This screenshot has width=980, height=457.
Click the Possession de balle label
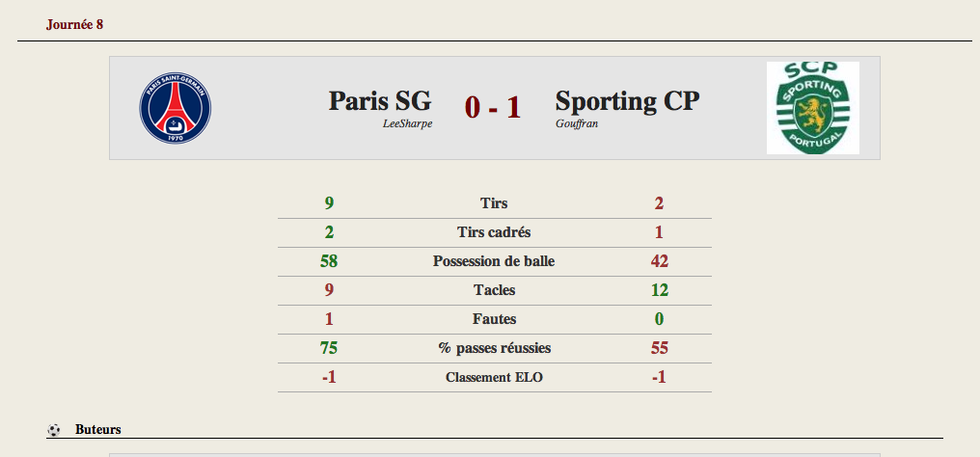[x=494, y=261]
